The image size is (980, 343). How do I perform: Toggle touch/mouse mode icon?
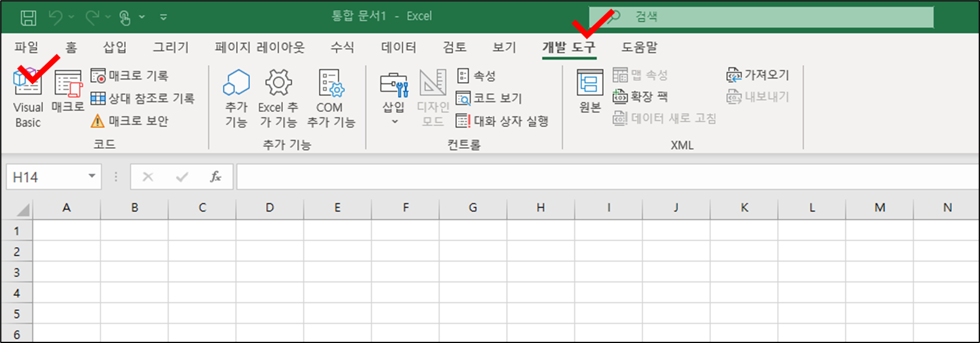point(125,17)
